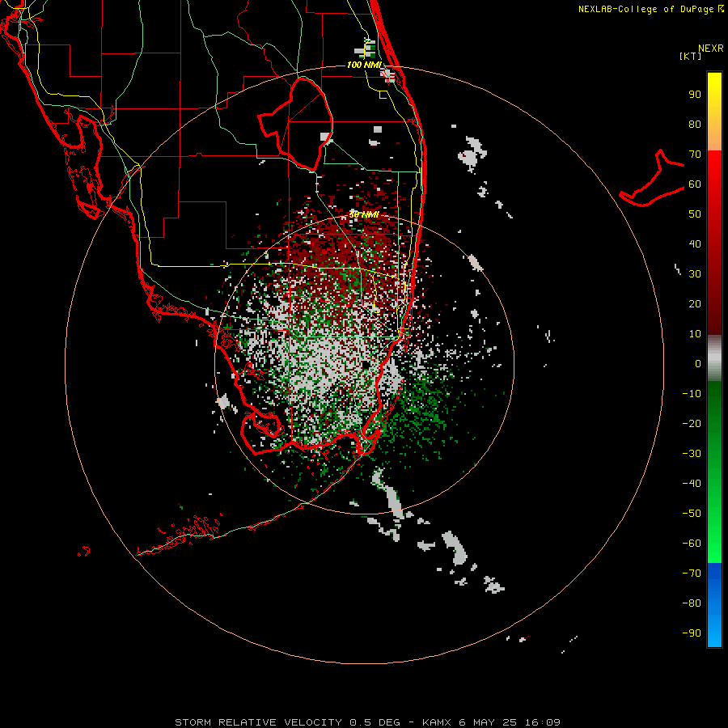The width and height of the screenshot is (728, 728).
Task: Click the -40 scale value
Action: 692,484
